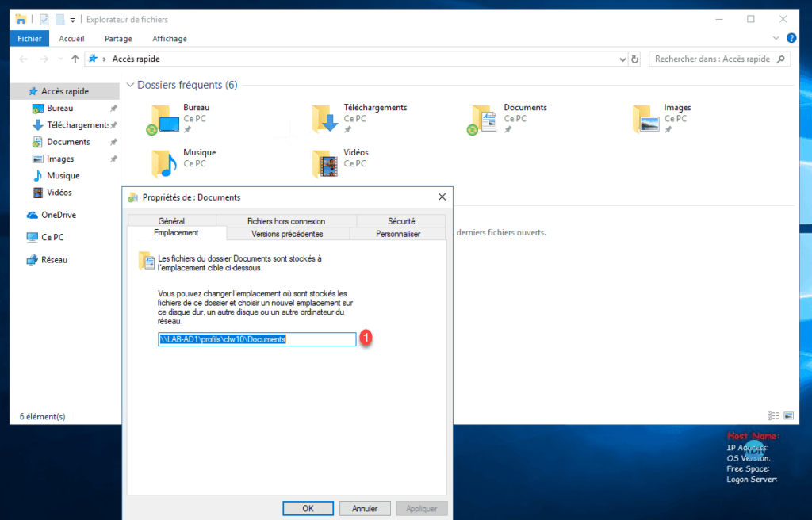Click the pin icon next to Bureau in sidebar
This screenshot has height=520, width=812.
pyautogui.click(x=113, y=109)
